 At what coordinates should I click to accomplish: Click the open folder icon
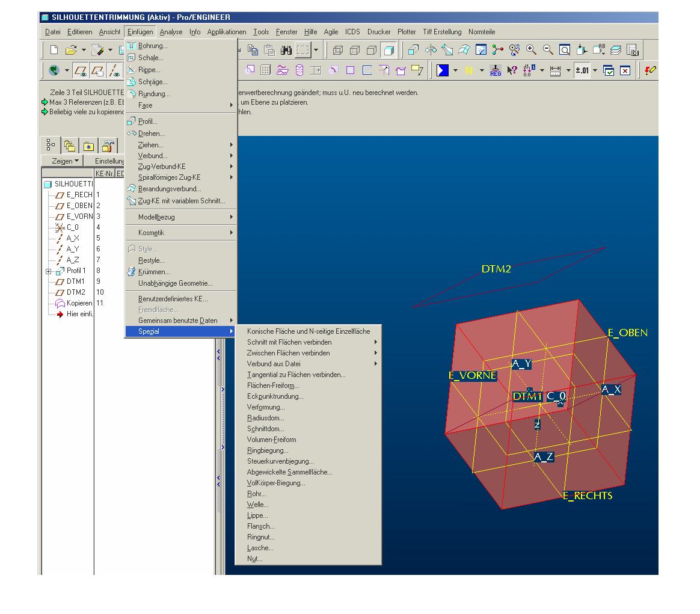coord(71,50)
